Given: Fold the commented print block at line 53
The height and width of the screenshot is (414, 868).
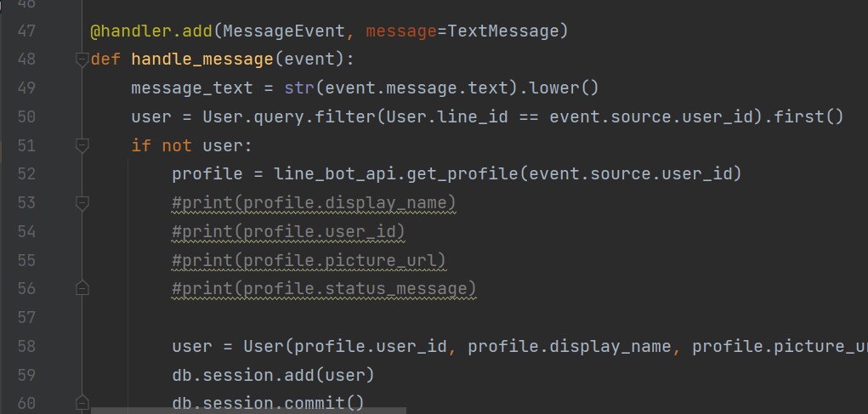Looking at the screenshot, I should 82,203.
